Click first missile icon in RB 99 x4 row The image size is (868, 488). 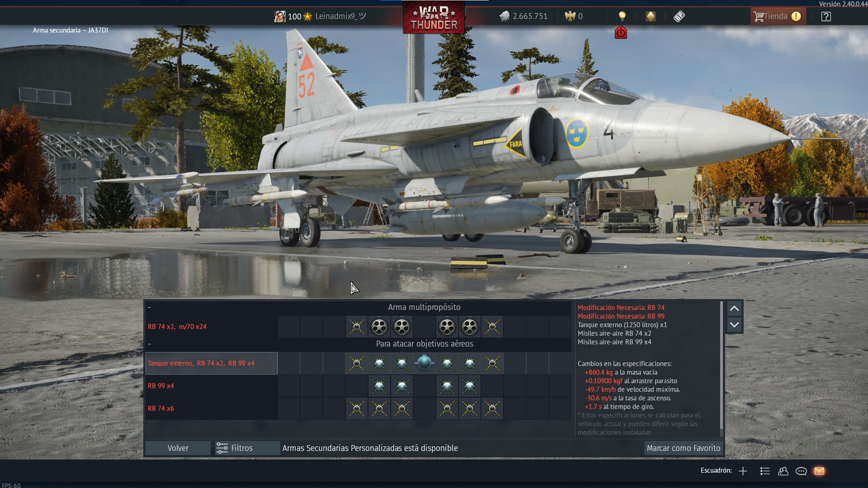[379, 386]
